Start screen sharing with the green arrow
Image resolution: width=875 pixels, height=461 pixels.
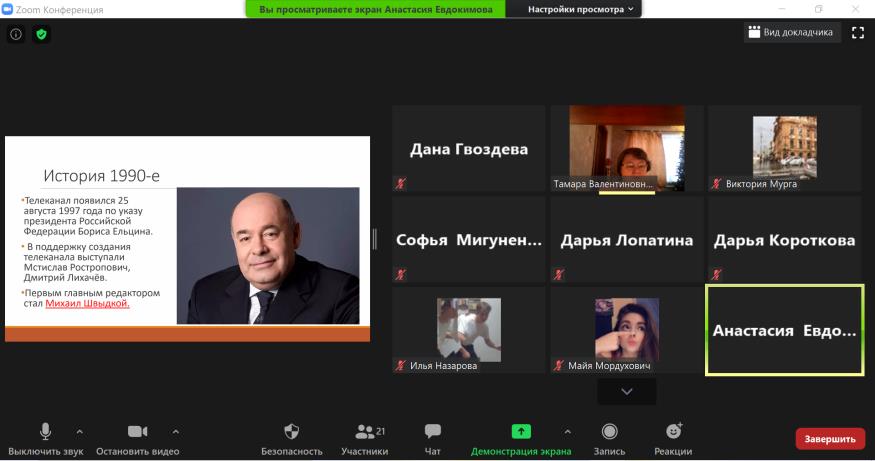pyautogui.click(x=521, y=431)
